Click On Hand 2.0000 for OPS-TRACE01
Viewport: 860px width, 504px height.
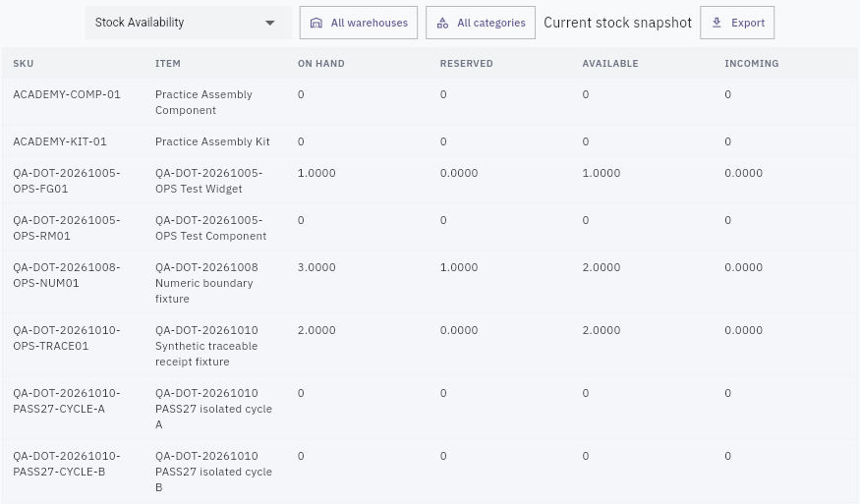316,330
